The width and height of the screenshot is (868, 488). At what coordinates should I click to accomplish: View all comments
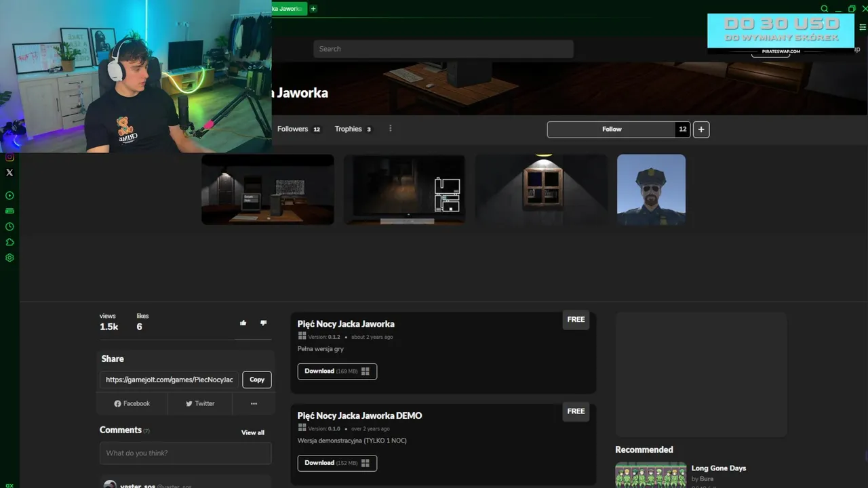coord(253,432)
